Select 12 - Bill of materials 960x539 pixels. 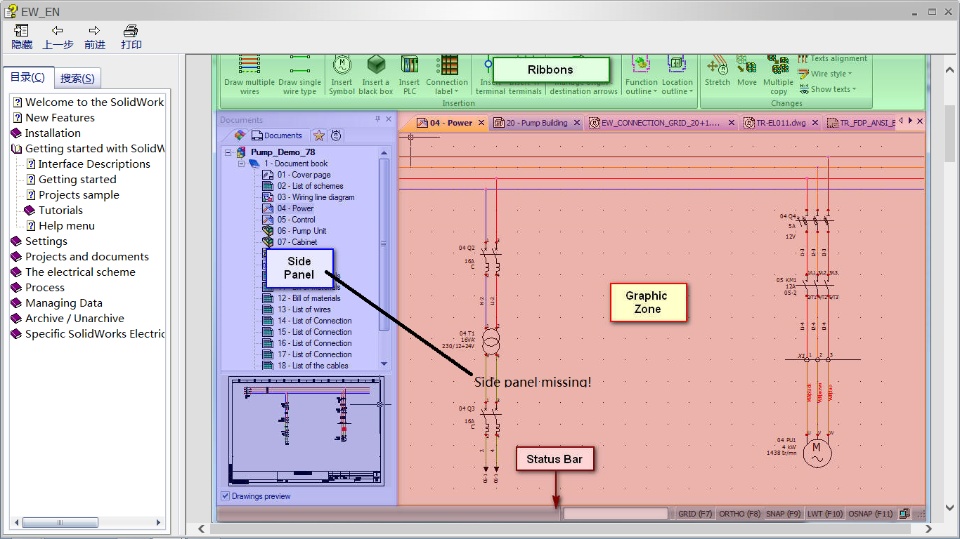tap(302, 298)
